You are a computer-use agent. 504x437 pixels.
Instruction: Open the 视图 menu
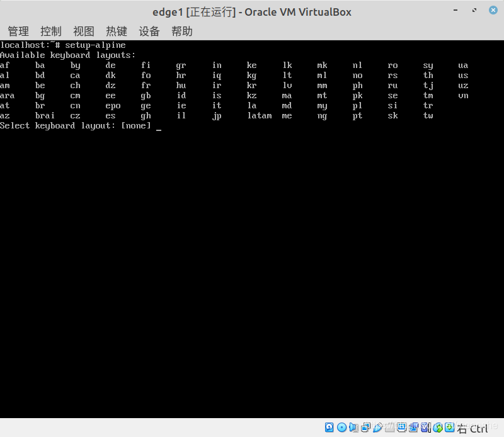click(x=84, y=31)
